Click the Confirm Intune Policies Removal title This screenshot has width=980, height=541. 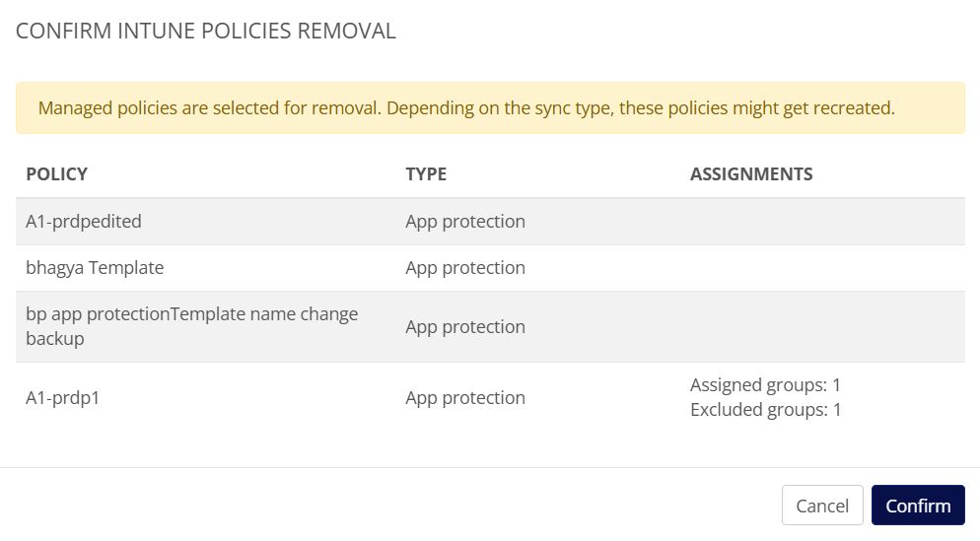(x=206, y=32)
